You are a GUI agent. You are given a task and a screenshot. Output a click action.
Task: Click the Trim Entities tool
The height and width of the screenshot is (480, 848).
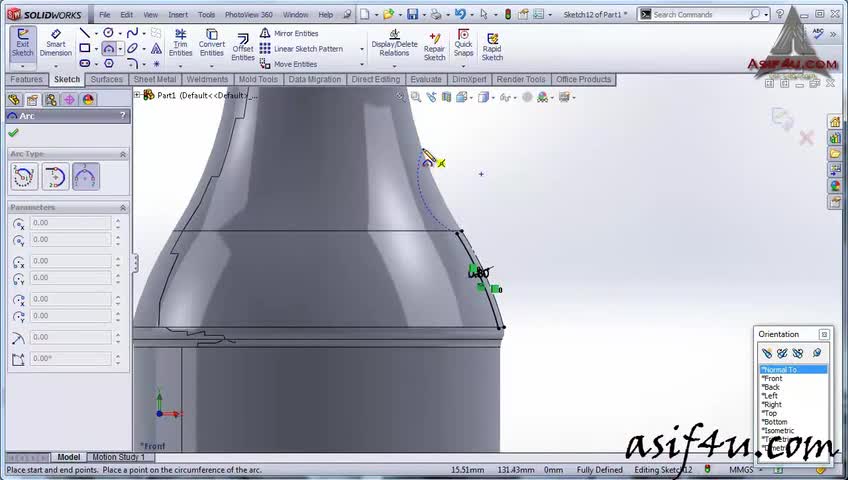(180, 43)
